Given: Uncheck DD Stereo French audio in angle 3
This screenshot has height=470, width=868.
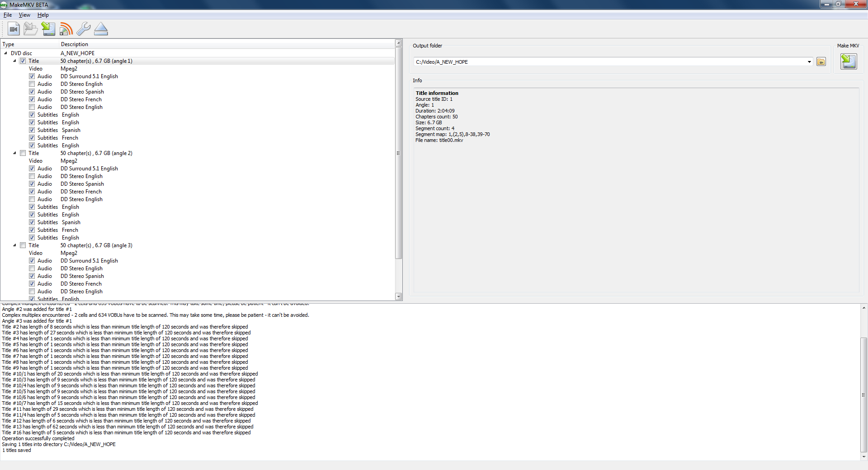Looking at the screenshot, I should (32, 284).
